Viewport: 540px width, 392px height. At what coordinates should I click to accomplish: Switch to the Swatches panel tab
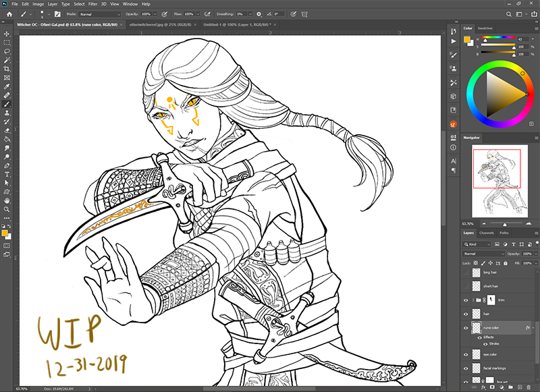point(485,28)
